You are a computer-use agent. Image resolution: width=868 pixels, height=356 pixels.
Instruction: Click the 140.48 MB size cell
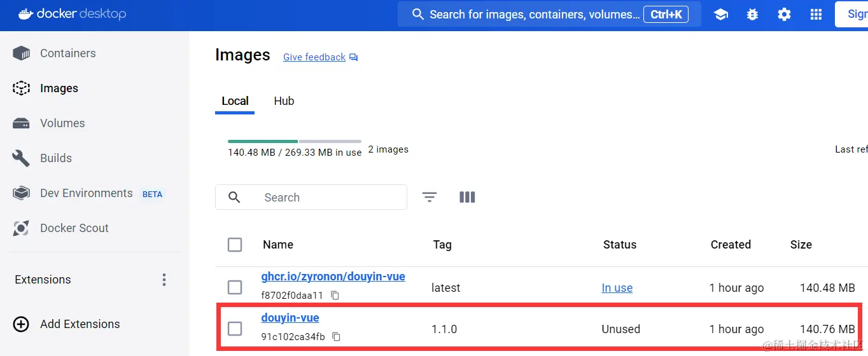[827, 288]
